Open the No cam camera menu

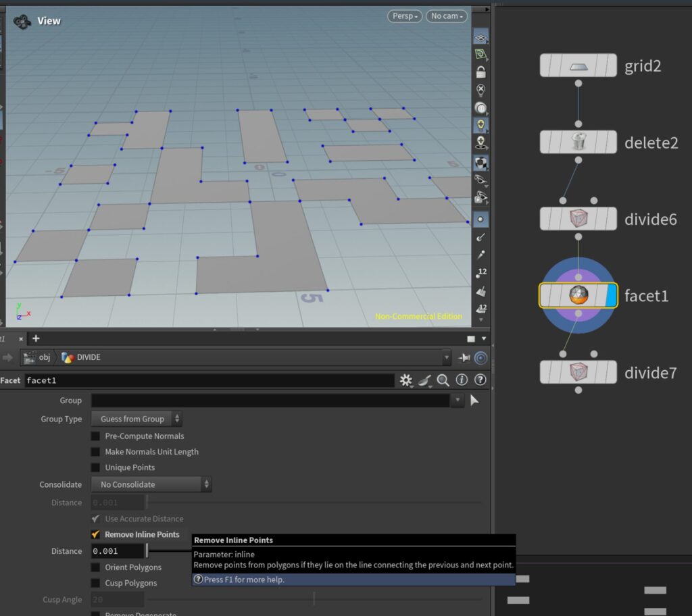tap(446, 16)
